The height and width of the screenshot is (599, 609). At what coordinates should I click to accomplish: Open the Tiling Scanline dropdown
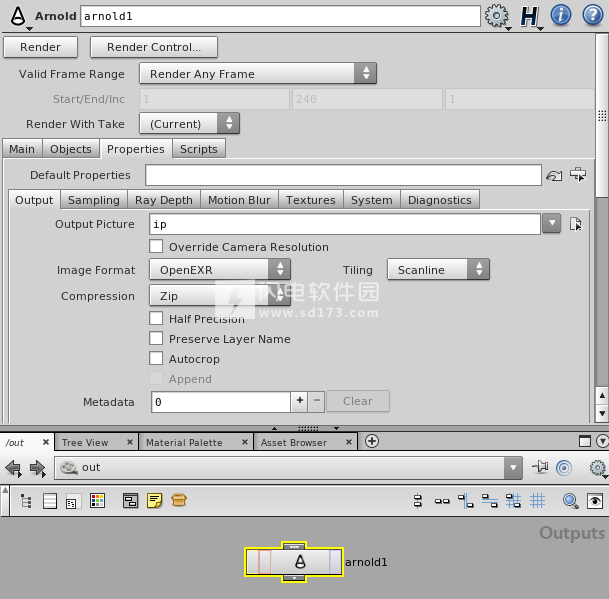tap(438, 270)
